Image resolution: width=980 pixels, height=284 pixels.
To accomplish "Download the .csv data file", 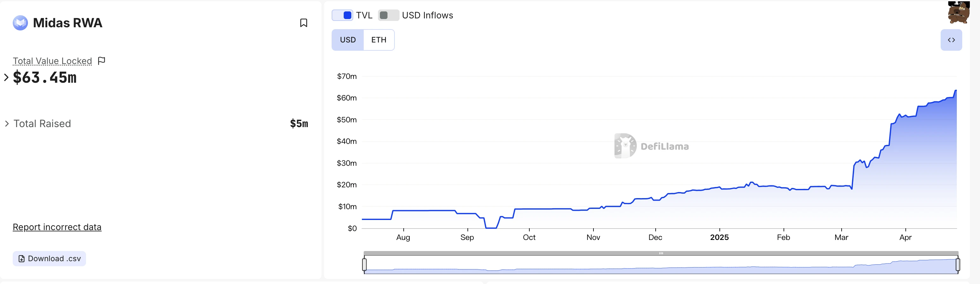I will [50, 259].
